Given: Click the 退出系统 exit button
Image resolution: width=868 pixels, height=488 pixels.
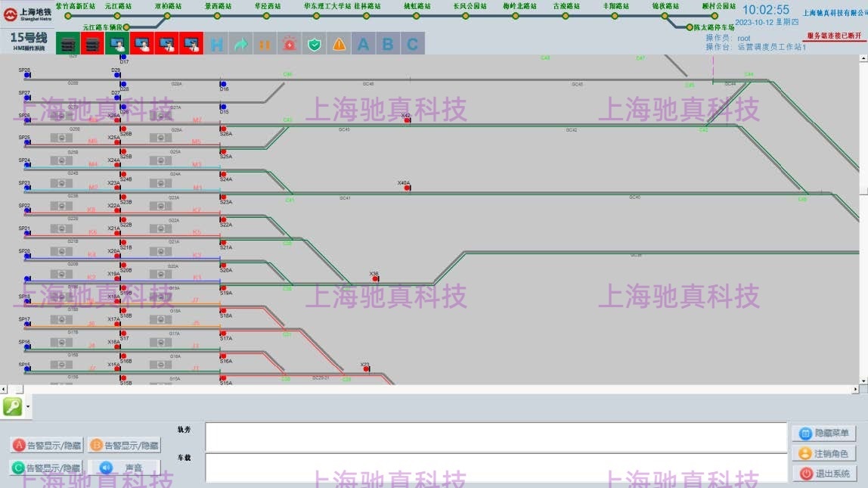Looking at the screenshot, I should tap(824, 474).
